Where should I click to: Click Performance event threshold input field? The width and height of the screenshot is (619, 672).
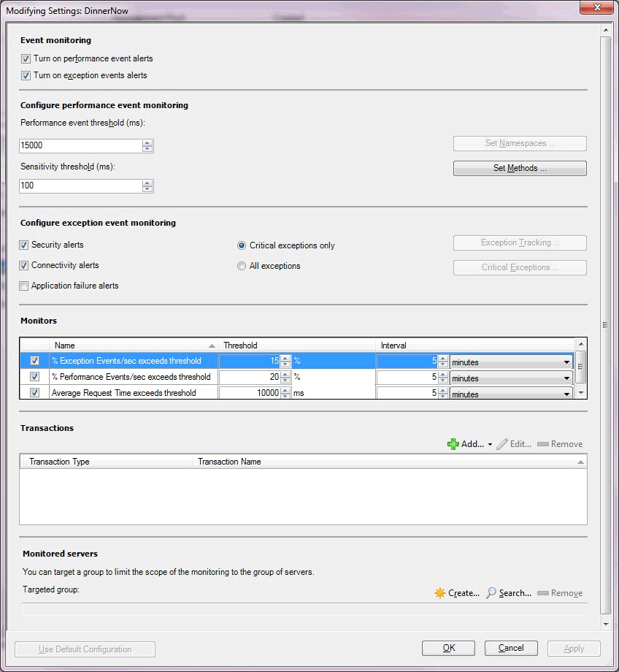81,145
